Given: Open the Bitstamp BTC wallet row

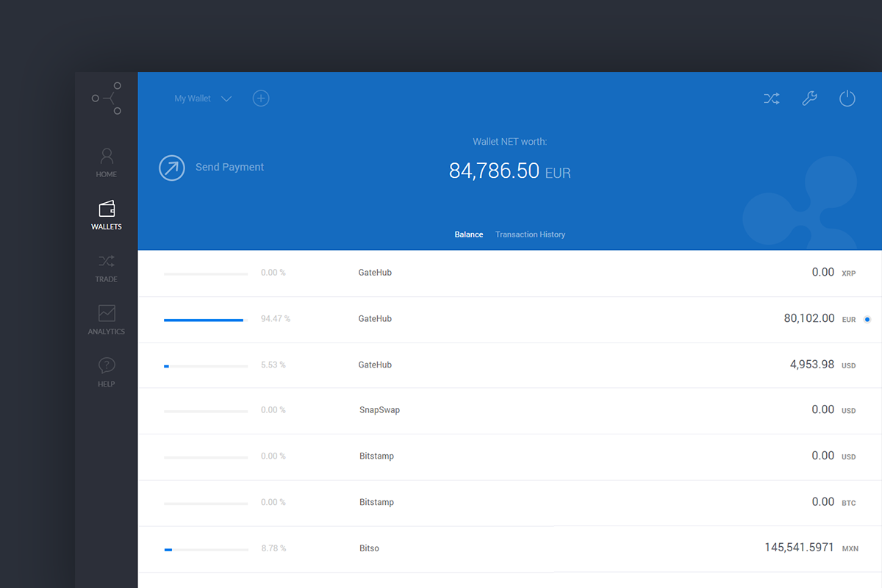Looking at the screenshot, I should pyautogui.click(x=510, y=502).
